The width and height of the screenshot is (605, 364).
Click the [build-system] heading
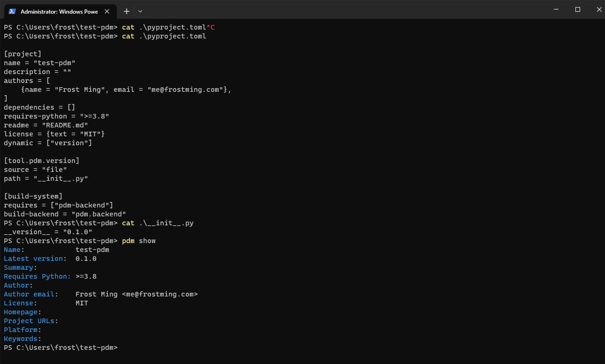(x=33, y=196)
